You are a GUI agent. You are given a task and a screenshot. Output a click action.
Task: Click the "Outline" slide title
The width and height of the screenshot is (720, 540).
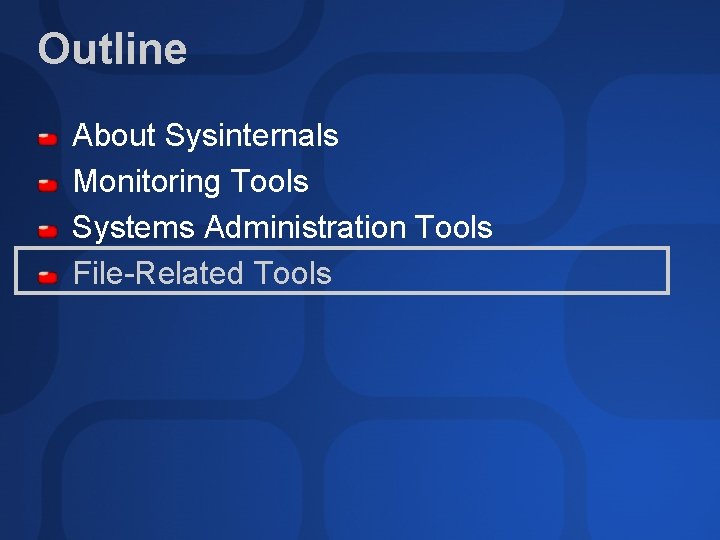[x=112, y=48]
